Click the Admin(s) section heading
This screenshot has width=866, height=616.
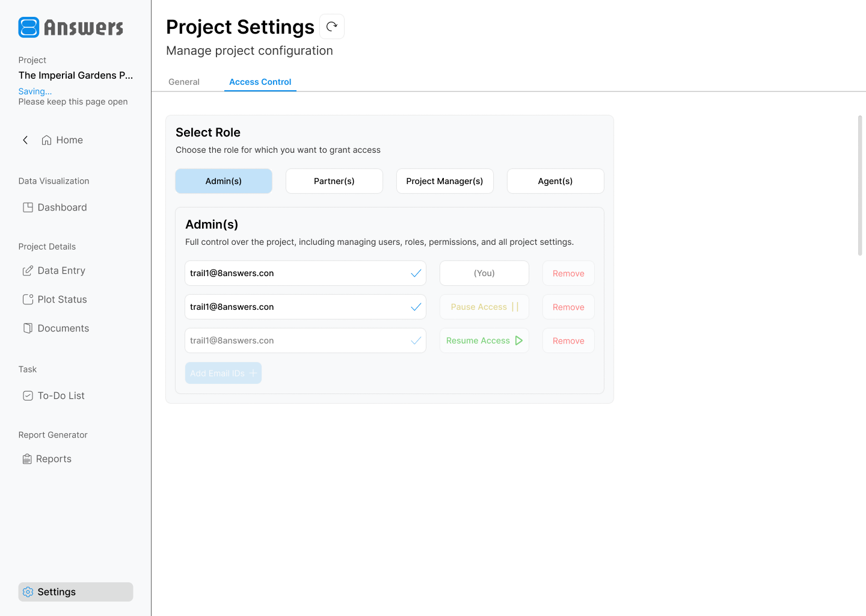click(212, 224)
